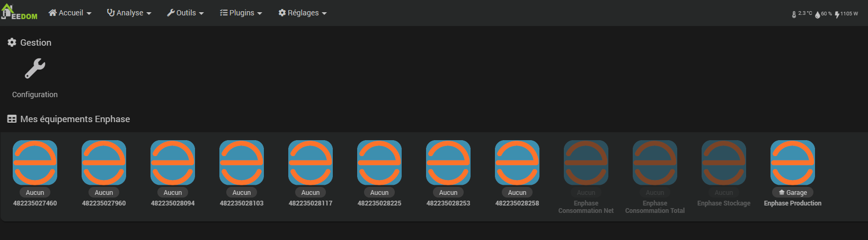The width and height of the screenshot is (868, 240).
Task: Open the Outils menu
Action: click(x=185, y=13)
